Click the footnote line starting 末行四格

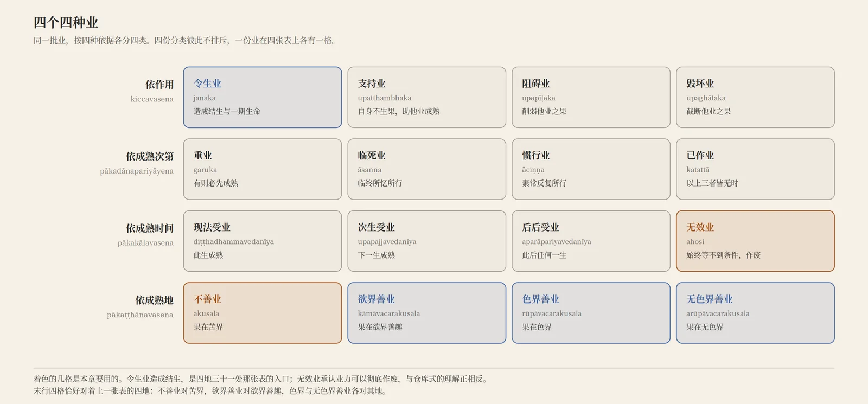(210, 390)
